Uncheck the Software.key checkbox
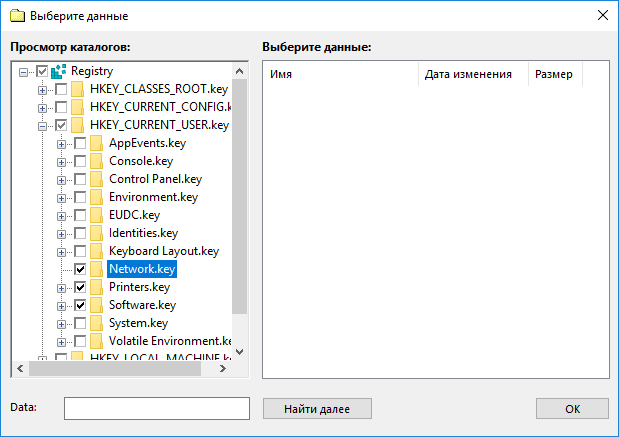The width and height of the screenshot is (619, 437). point(80,305)
